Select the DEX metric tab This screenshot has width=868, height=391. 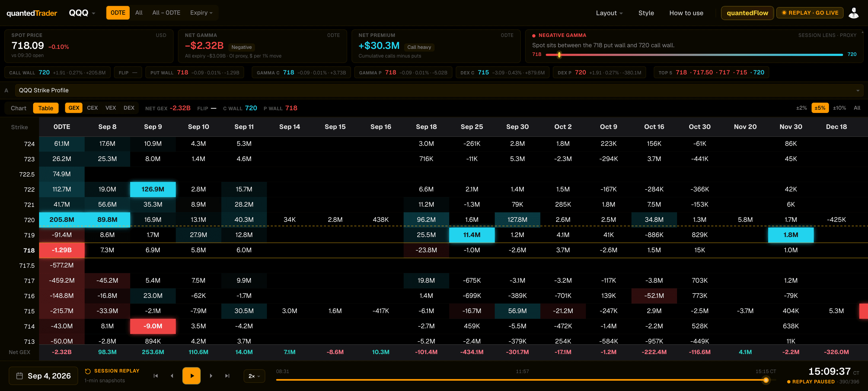click(129, 108)
